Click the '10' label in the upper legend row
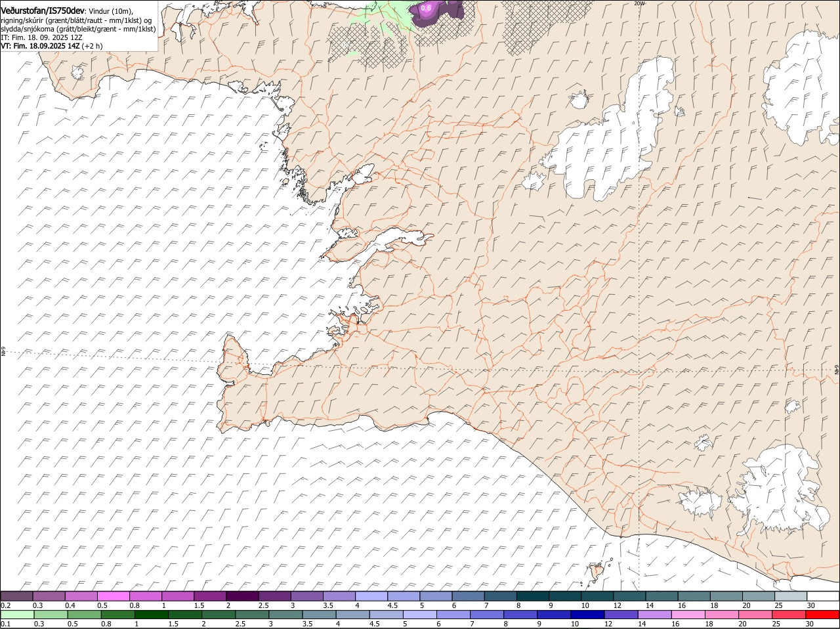This screenshot has width=840, height=629. point(585,605)
